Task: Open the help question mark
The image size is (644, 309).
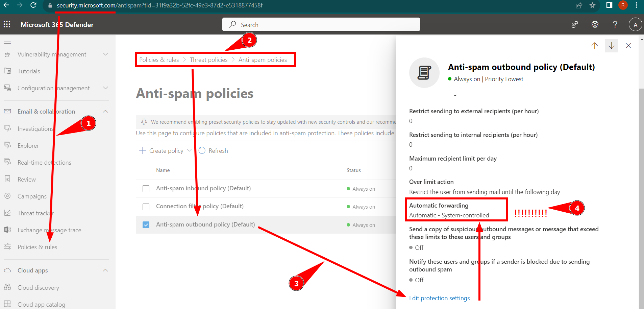Action: [615, 24]
